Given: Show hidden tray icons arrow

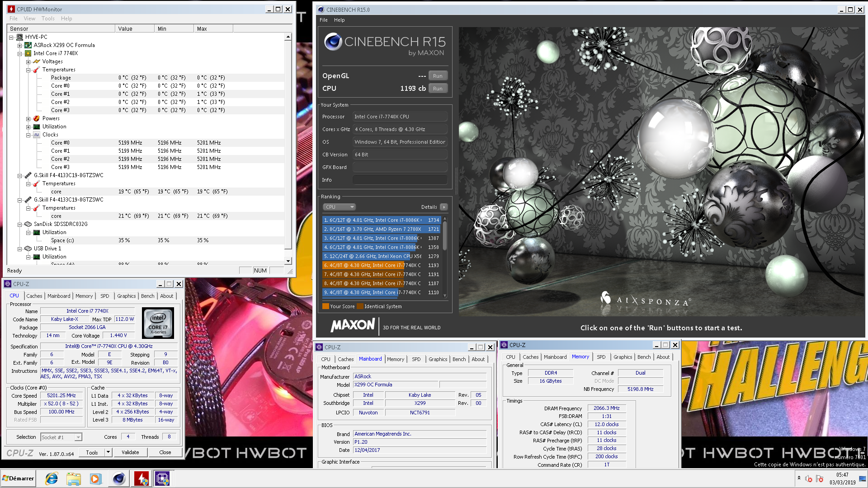Looking at the screenshot, I should coord(799,478).
